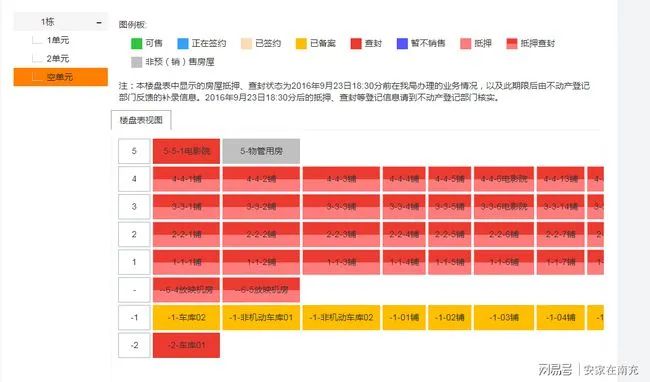Select 2单元 in the unit tree

click(x=58, y=58)
